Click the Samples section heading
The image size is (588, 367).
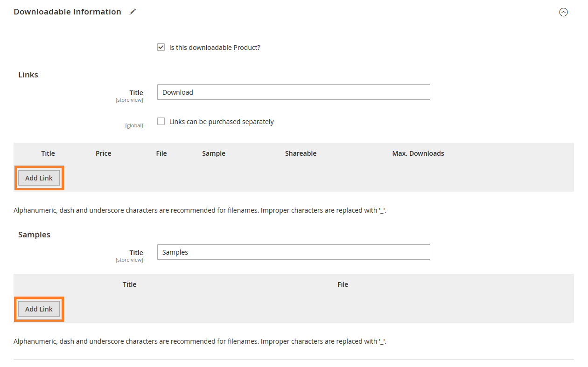tap(34, 235)
